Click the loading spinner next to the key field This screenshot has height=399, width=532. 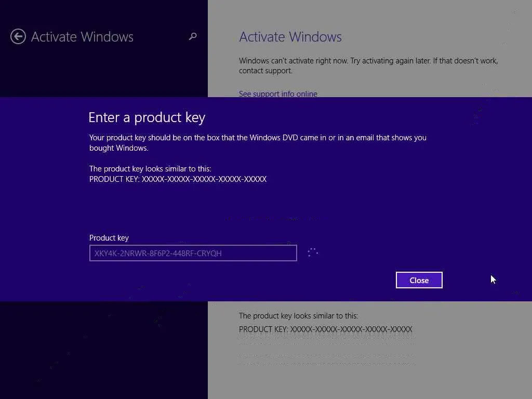[x=312, y=252]
